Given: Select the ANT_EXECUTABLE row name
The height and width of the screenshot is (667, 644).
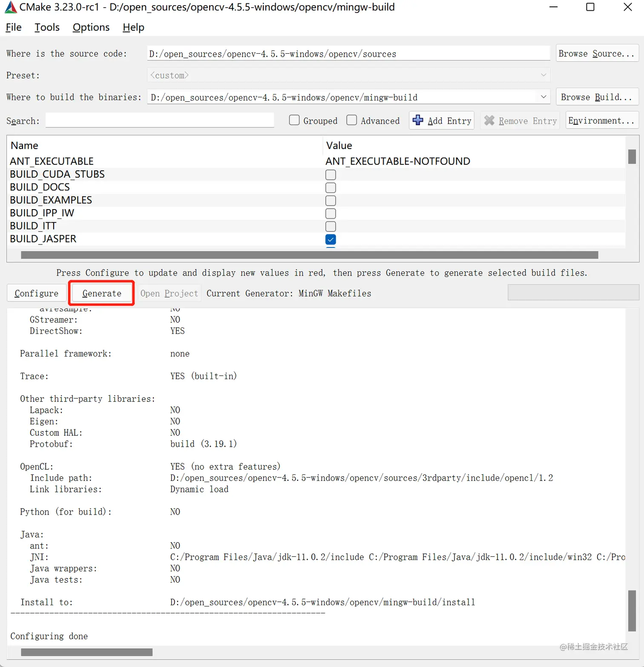Looking at the screenshot, I should click(52, 161).
